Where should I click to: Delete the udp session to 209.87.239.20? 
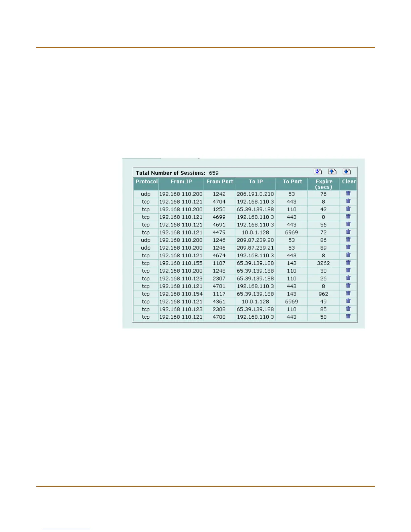tap(348, 240)
